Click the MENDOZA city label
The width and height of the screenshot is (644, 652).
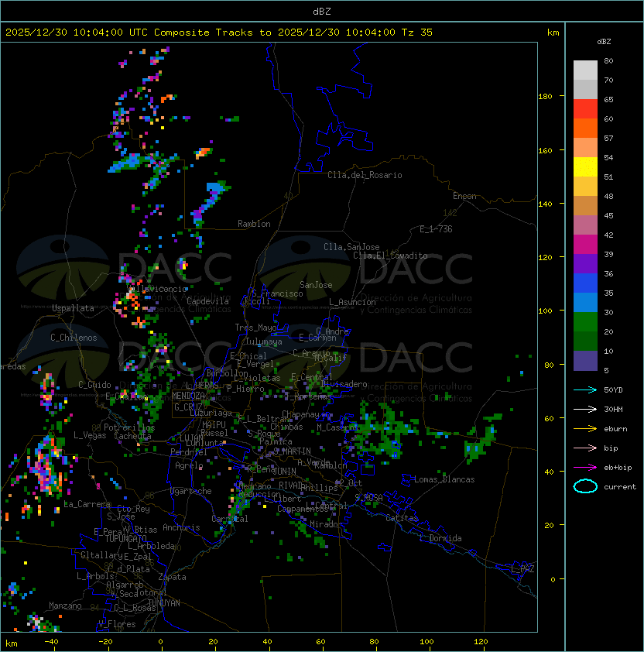188,396
